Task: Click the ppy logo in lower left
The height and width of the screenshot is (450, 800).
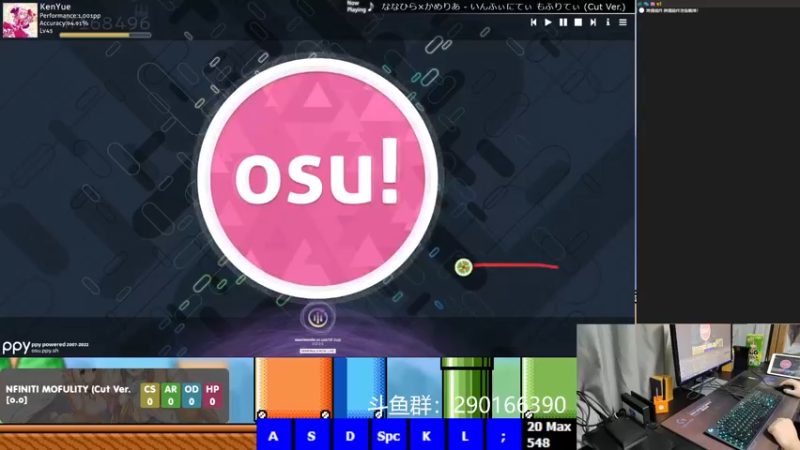Action: click(x=16, y=347)
